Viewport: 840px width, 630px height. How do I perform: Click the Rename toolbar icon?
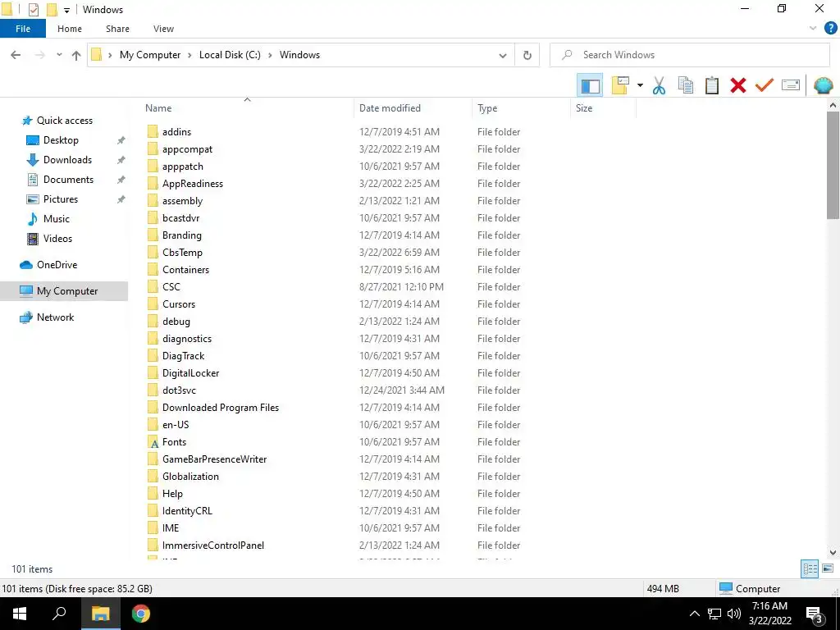(x=790, y=85)
